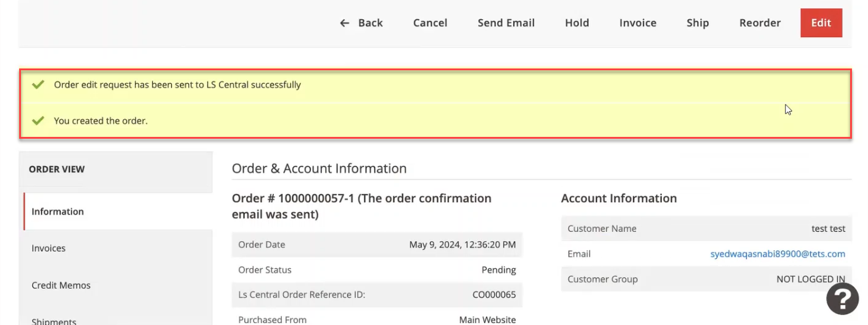Click the Back arrow button

[362, 23]
